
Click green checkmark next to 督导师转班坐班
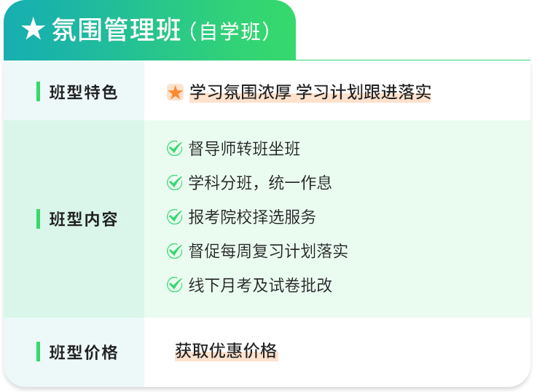[175, 149]
